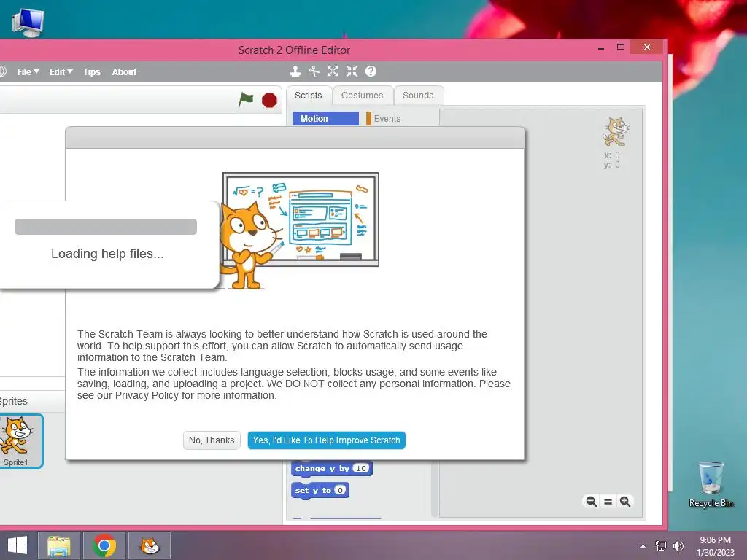Select the Shrink sprite tool
Image resolution: width=747 pixels, height=560 pixels.
click(x=352, y=71)
